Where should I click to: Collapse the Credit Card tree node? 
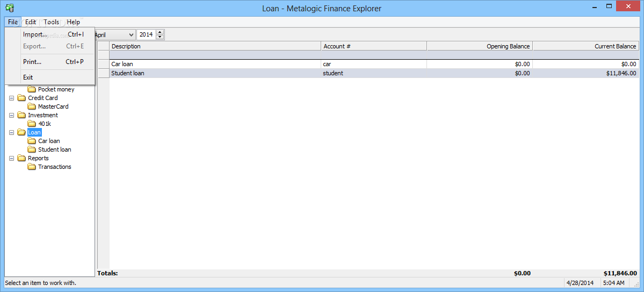[11, 98]
